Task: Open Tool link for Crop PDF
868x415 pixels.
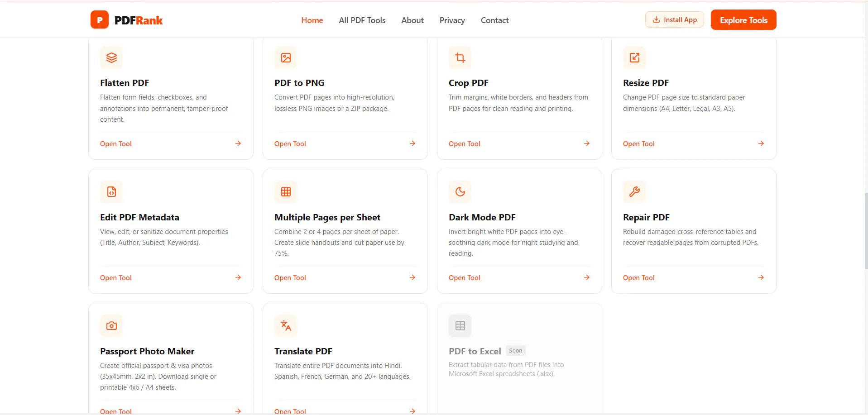Action: click(x=465, y=144)
